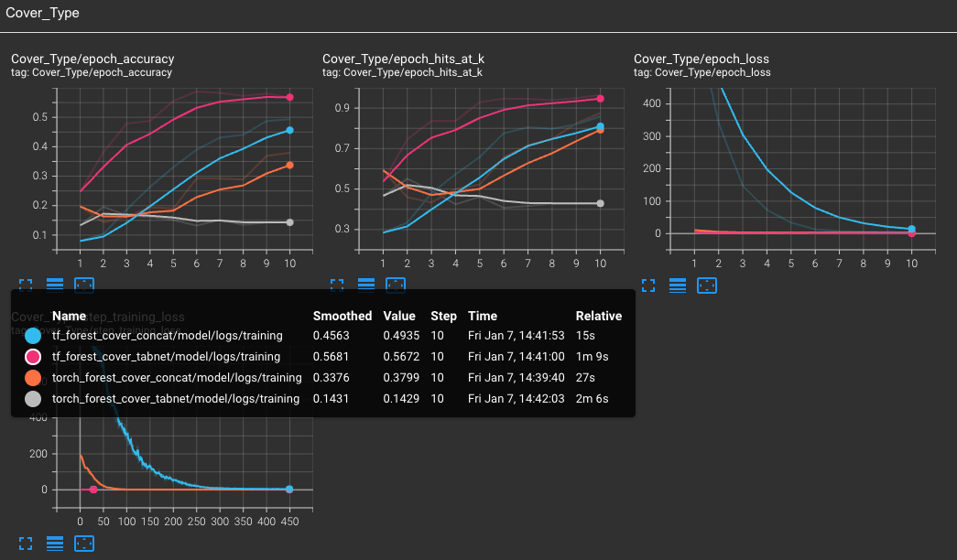Image resolution: width=957 pixels, height=560 pixels.
Task: Collapse the Cover_Type section header
Action: 41,13
